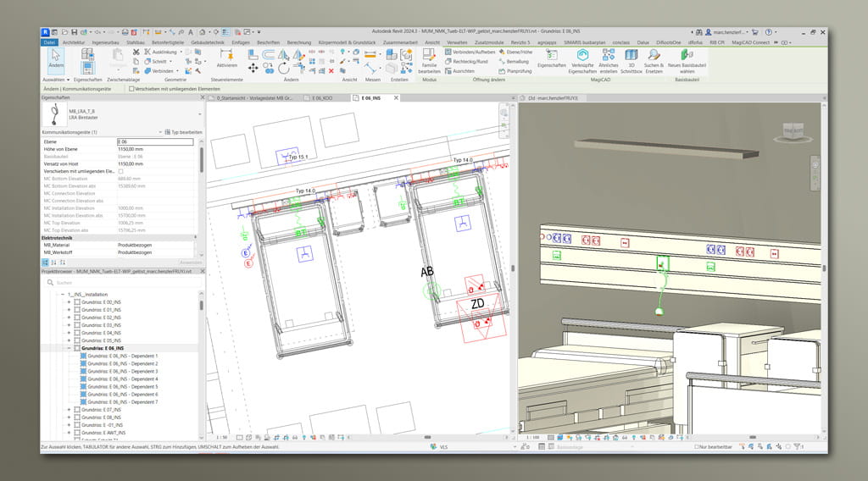Toggle Verschieben mit umliegenden checkbox in properties

click(x=120, y=171)
